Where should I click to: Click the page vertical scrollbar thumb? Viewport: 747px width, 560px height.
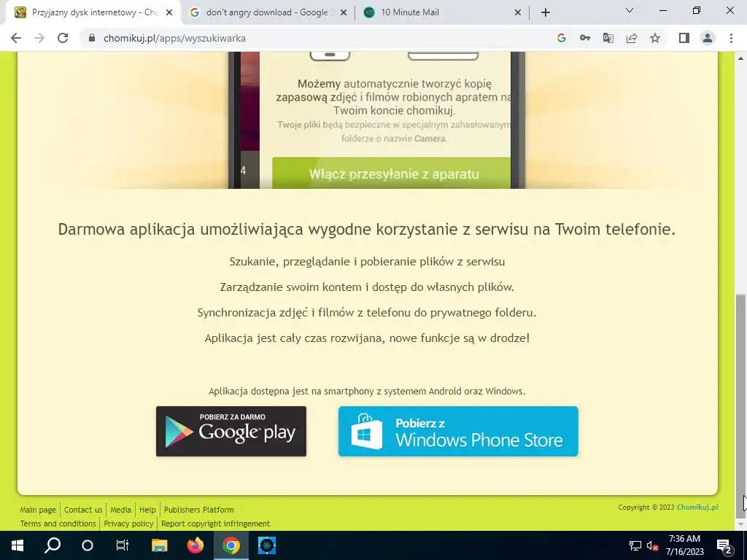point(741,405)
